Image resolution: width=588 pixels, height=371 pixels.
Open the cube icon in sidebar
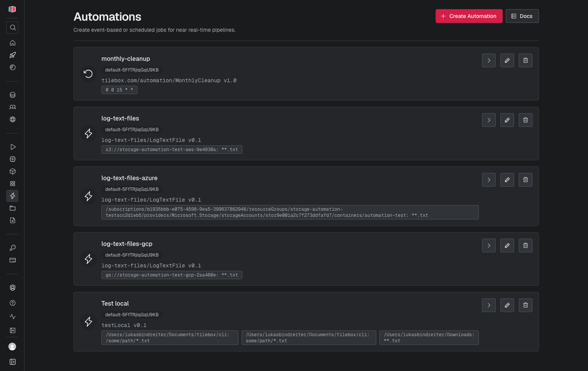click(12, 171)
